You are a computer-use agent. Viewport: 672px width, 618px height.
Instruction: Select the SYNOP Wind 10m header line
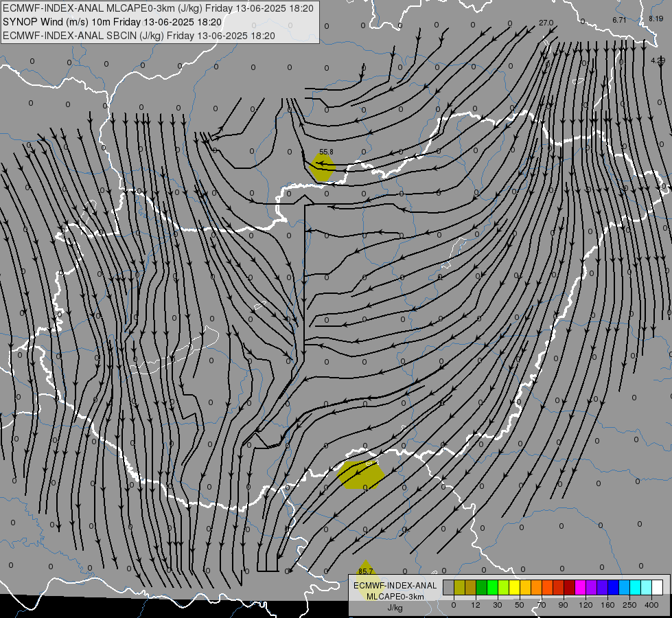[x=113, y=22]
